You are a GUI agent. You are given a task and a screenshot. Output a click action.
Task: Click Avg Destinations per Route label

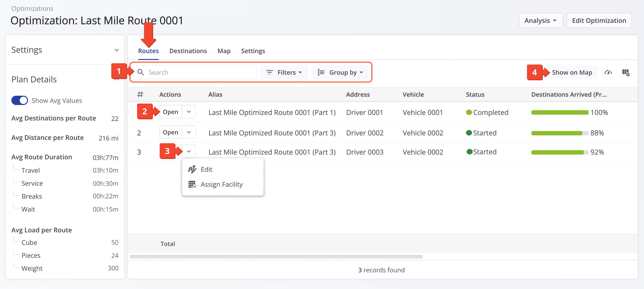click(x=54, y=118)
